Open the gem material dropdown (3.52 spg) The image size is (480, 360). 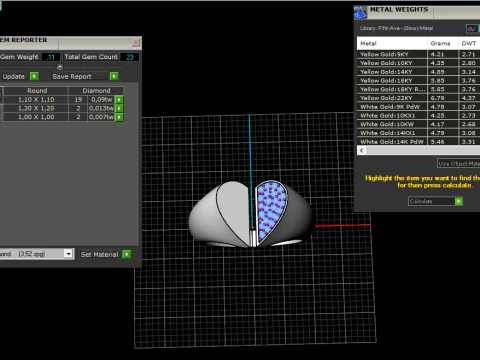tap(68, 254)
